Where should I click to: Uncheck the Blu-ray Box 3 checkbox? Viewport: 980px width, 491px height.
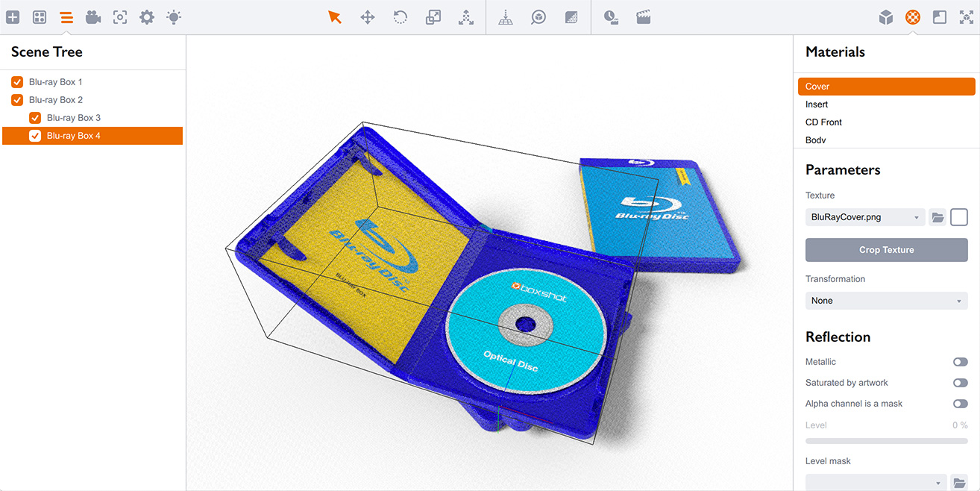[x=35, y=118]
